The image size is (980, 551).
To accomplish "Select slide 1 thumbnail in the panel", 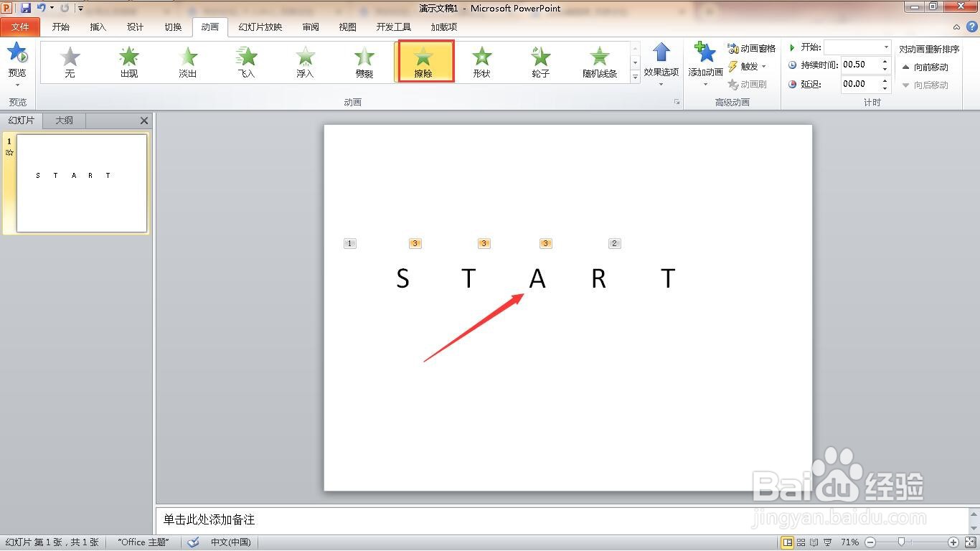I will click(82, 184).
